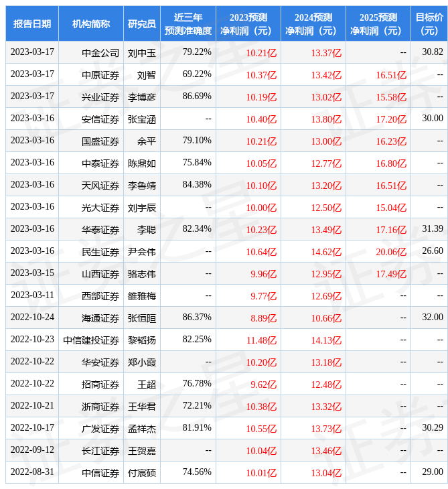Click the 研究员 column header
This screenshot has width=448, height=489.
141,23
